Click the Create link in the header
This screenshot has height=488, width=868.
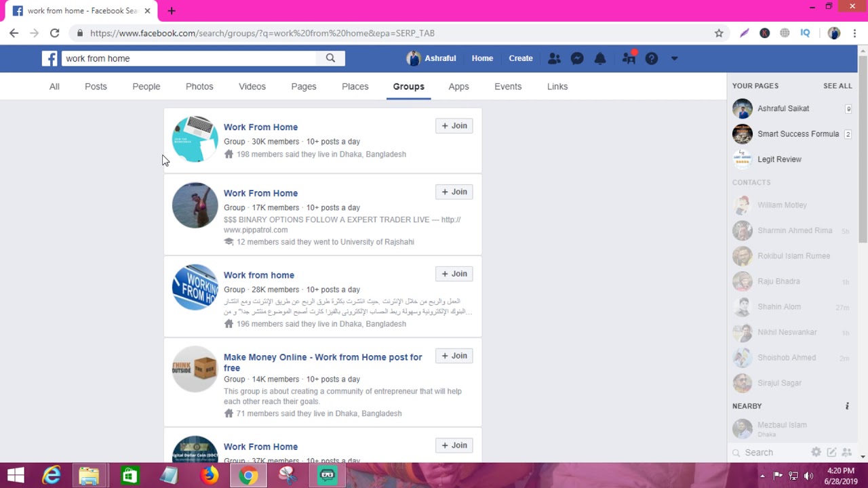click(521, 58)
